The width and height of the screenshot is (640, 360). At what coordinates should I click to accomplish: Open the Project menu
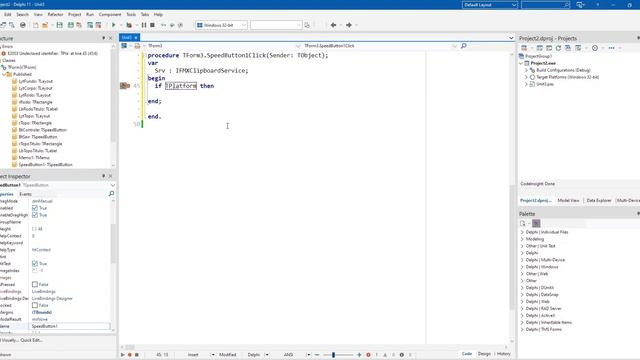pos(74,14)
